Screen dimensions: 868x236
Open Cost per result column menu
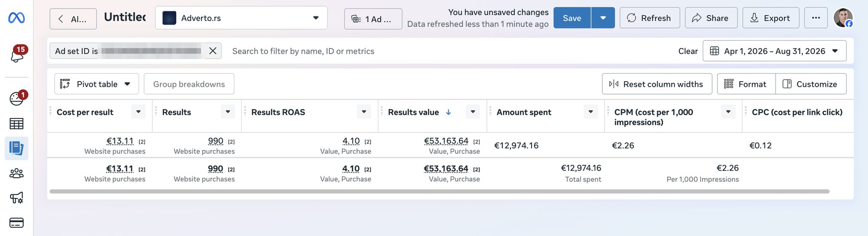(138, 112)
